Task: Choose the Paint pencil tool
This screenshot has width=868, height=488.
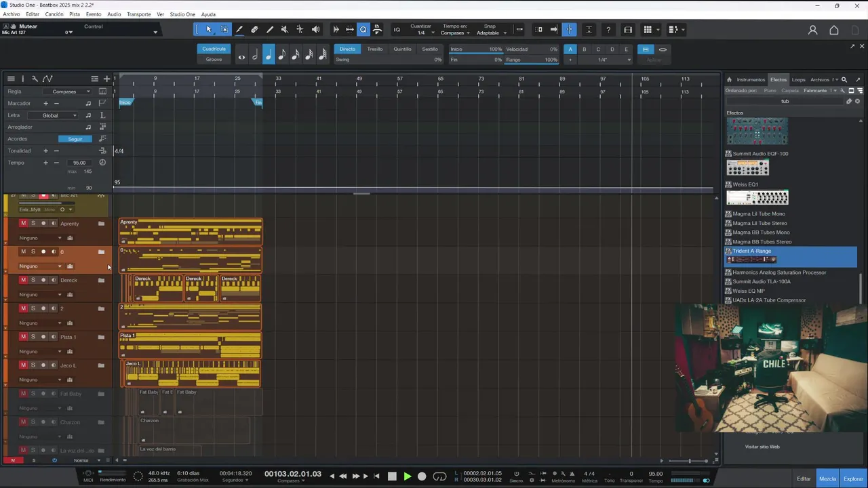Action: (x=239, y=29)
